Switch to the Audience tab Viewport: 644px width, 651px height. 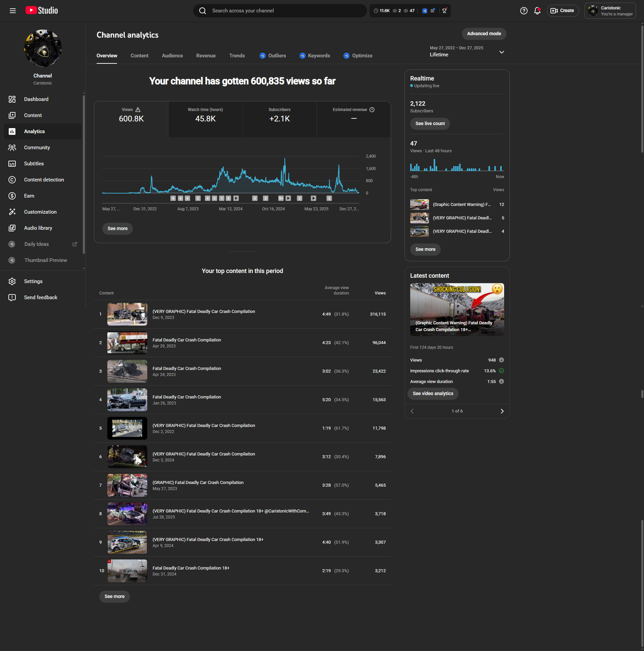pyautogui.click(x=172, y=56)
